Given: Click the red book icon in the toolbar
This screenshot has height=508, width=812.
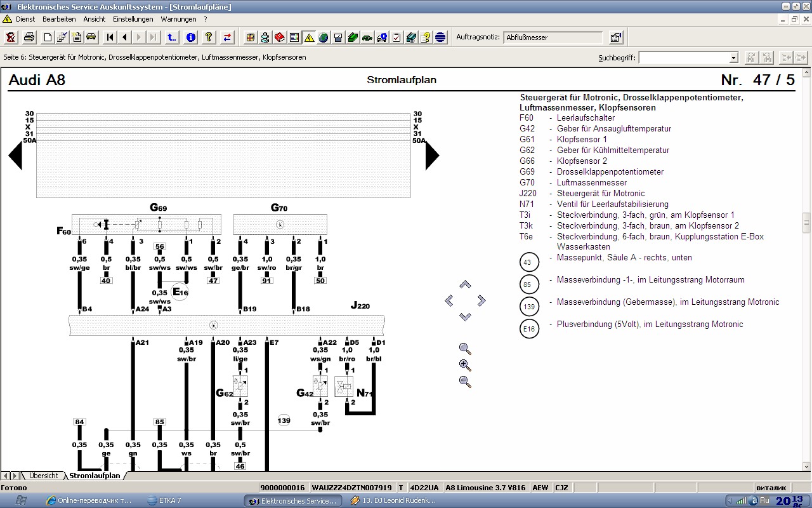Looking at the screenshot, I should [280, 37].
